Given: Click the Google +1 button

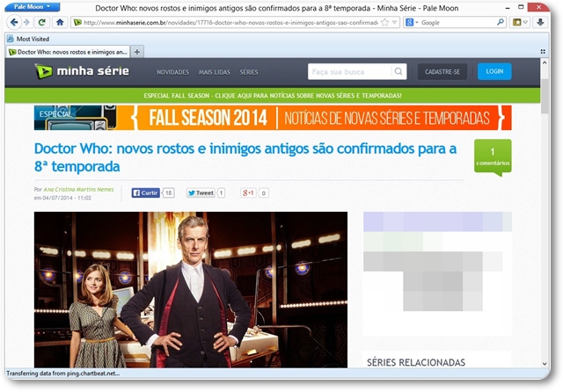Looking at the screenshot, I should tap(248, 193).
